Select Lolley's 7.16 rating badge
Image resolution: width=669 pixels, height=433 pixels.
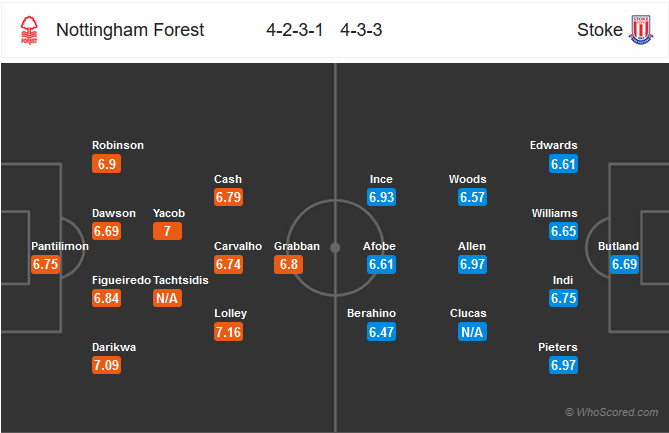tap(228, 331)
